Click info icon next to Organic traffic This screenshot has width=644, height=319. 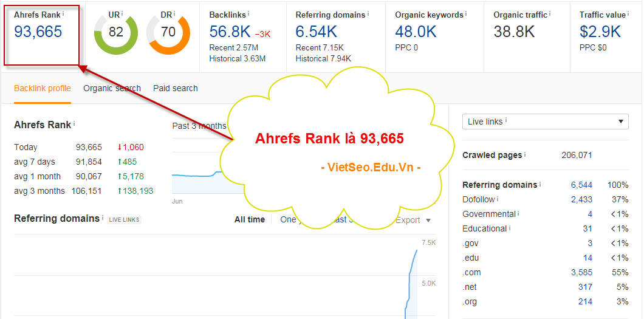click(x=550, y=13)
